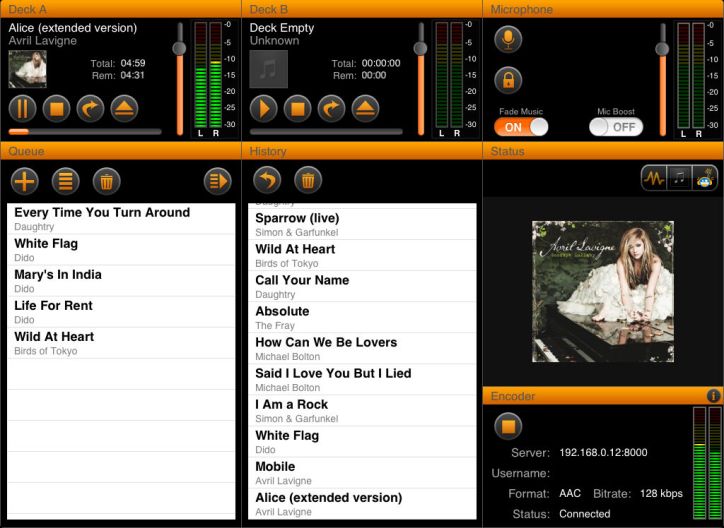This screenshot has width=724, height=528.
Task: Select 'I Am a Rock' in History
Action: pos(360,411)
